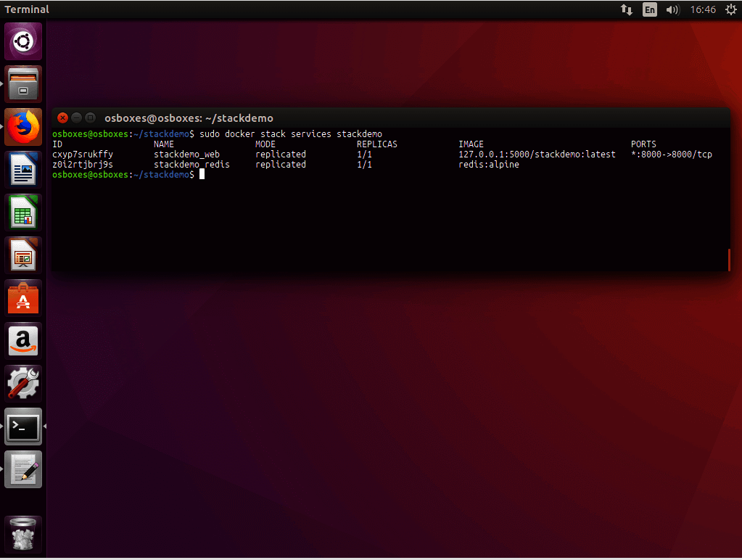This screenshot has width=742, height=560.
Task: Open the system session gear menu
Action: tap(730, 9)
